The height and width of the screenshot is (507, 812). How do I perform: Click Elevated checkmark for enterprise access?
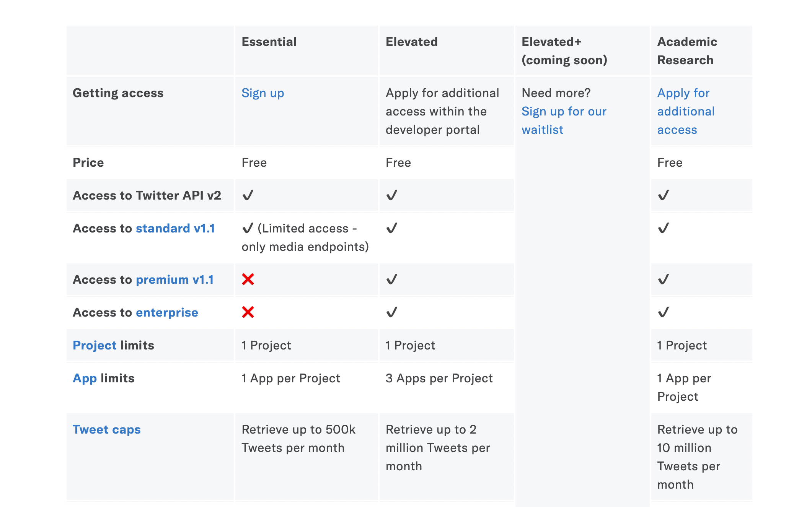(x=392, y=312)
